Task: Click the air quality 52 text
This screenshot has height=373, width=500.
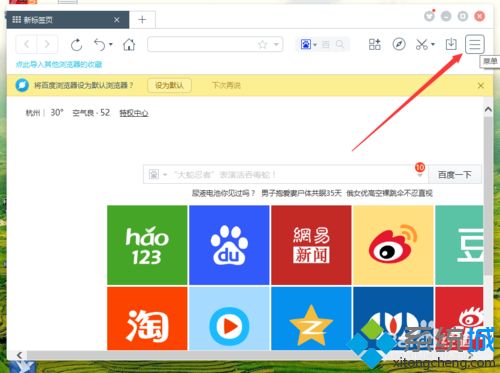Action: pos(91,113)
